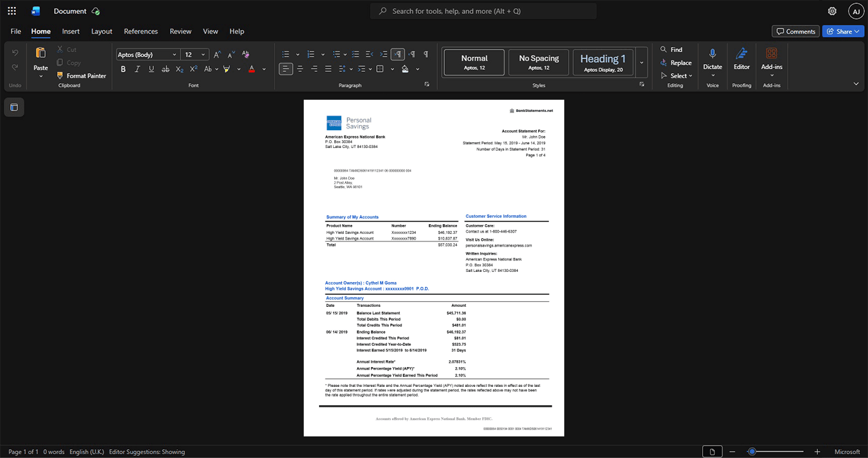868x458 pixels.
Task: Click the zoom in plus button
Action: (817, 452)
